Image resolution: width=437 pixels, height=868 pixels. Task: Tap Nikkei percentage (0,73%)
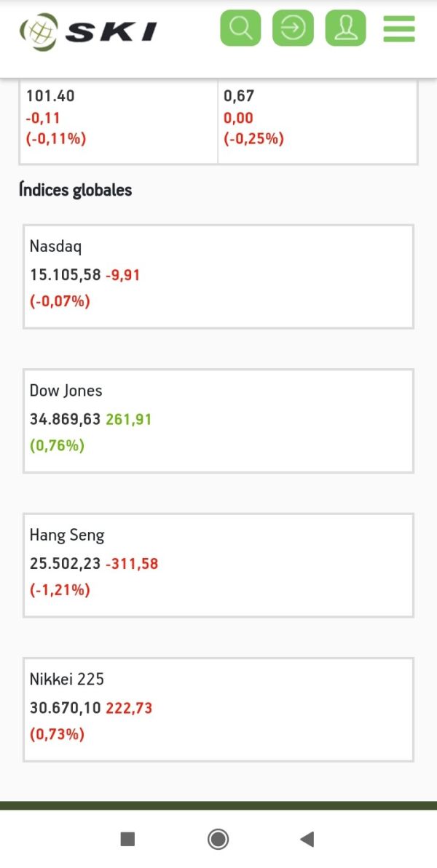tap(57, 735)
